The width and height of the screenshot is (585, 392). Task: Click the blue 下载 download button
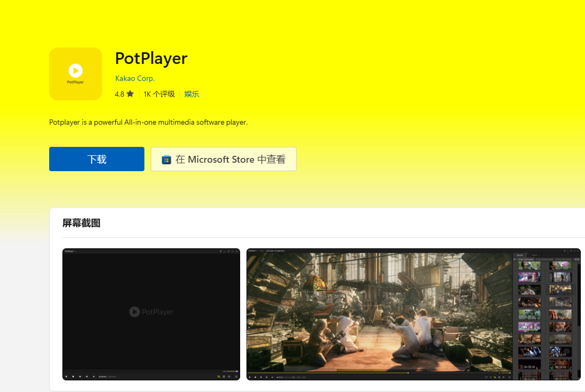(x=97, y=159)
